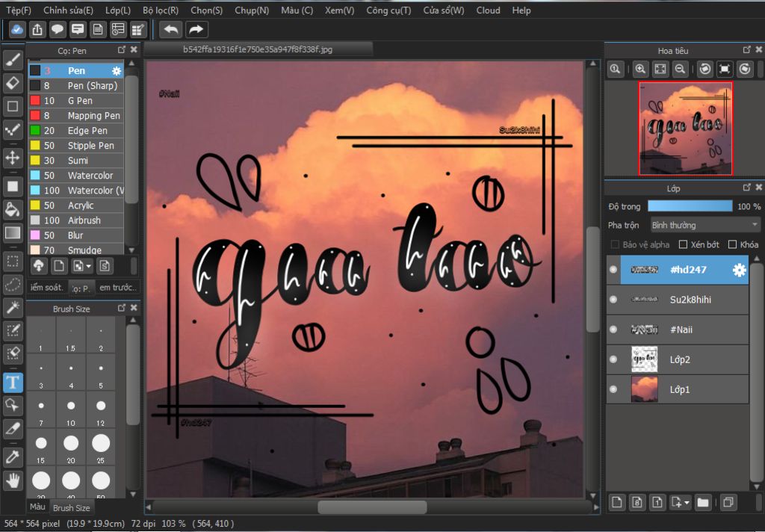Hide the Lớp2 layer
Viewport: 765px width, 532px height.
click(x=614, y=359)
